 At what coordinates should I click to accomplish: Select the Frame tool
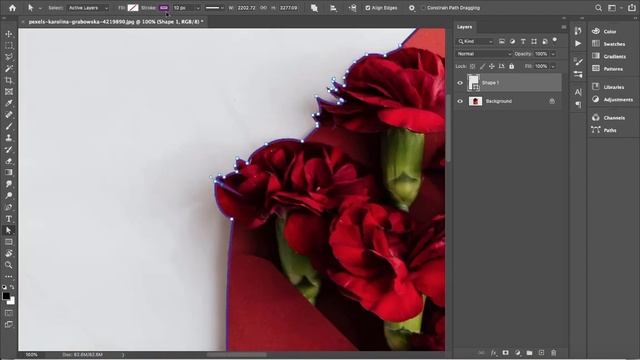[x=9, y=92]
